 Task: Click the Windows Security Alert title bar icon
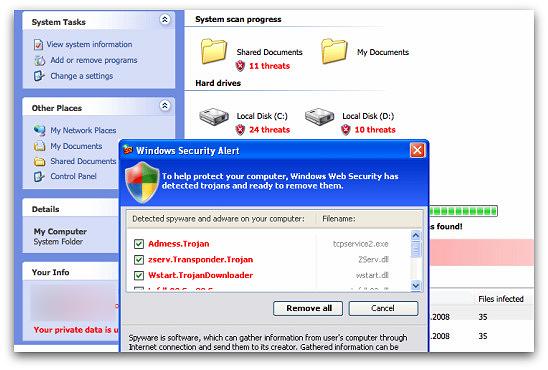click(128, 150)
